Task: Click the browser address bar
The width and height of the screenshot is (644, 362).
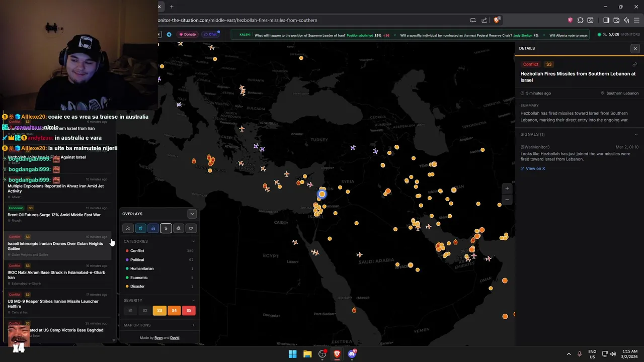Action: 312,20
